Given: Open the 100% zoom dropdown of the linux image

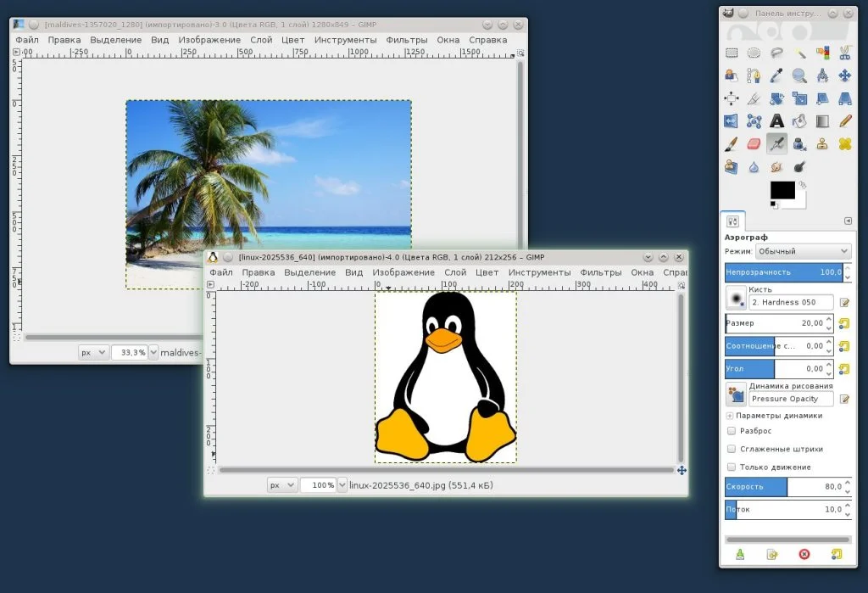Looking at the screenshot, I should pyautogui.click(x=342, y=485).
